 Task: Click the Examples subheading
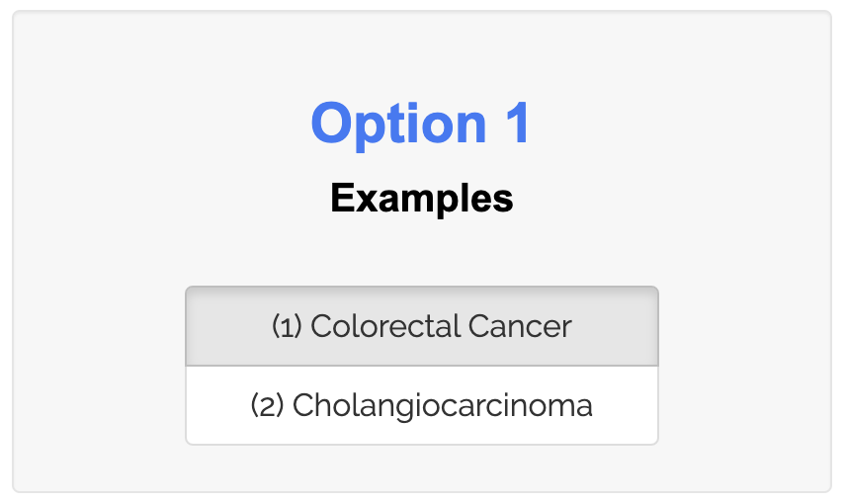pos(422,198)
